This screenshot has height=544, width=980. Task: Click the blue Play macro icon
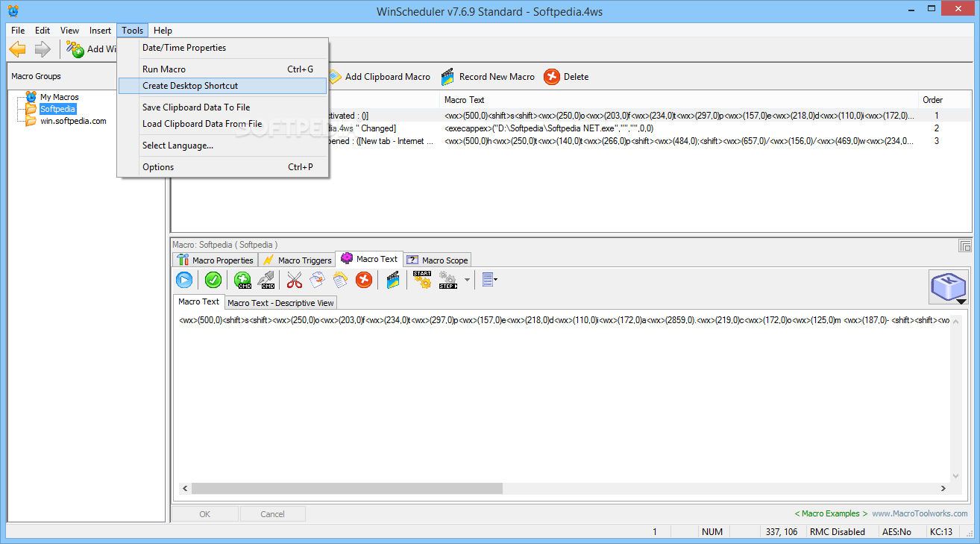click(184, 280)
